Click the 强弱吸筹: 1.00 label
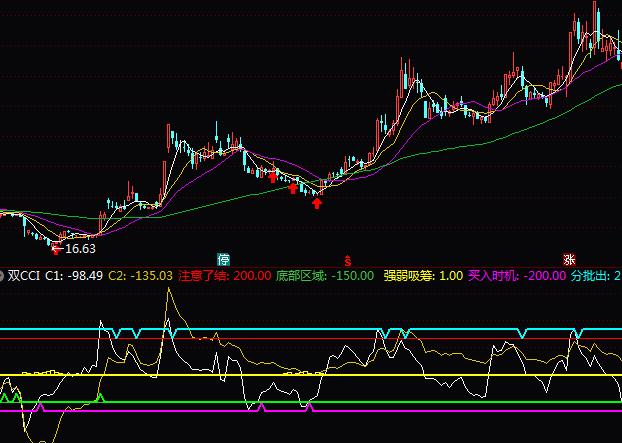Screen dimensions: 622x443 pos(424,276)
